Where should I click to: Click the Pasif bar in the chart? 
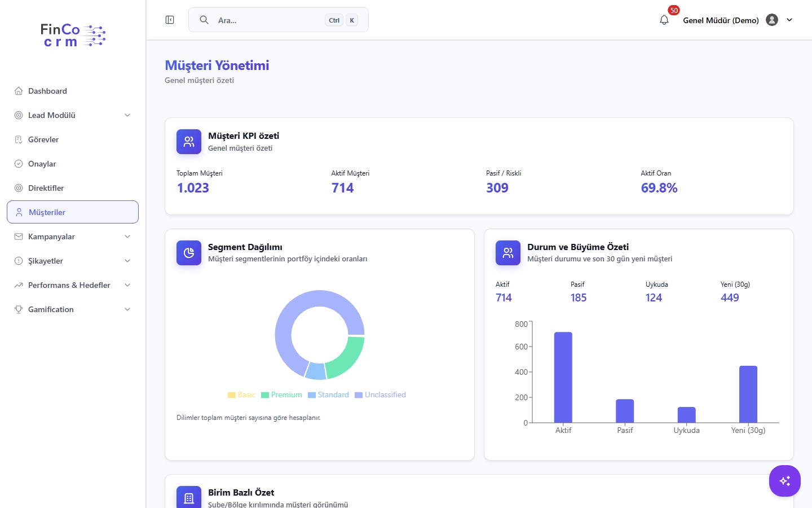(x=625, y=411)
